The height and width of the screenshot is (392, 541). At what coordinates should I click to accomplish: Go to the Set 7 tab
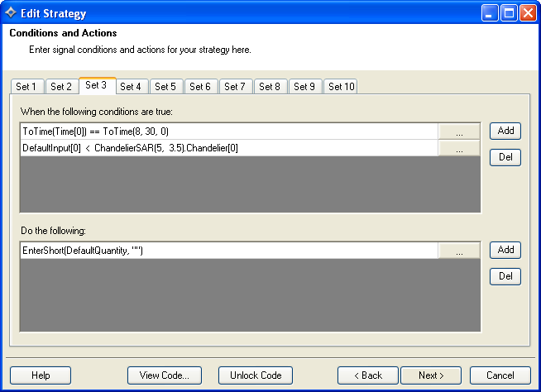pos(236,86)
